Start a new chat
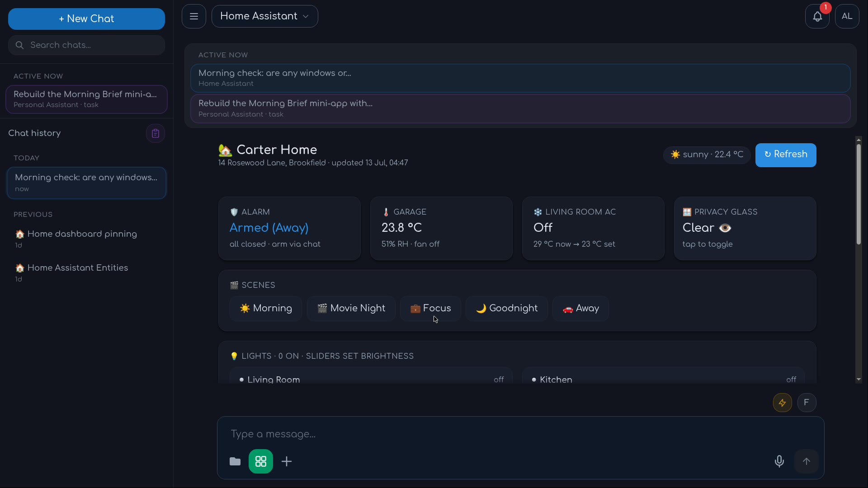 point(86,19)
